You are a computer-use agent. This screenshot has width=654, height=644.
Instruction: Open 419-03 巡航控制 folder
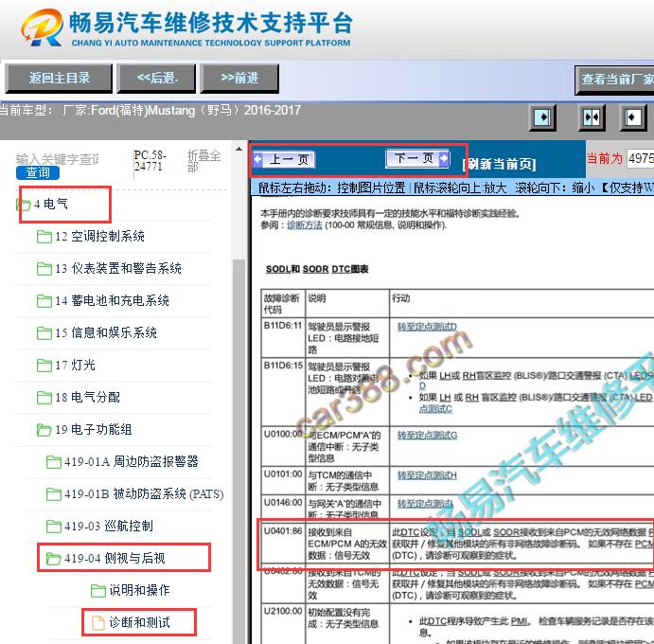click(109, 526)
